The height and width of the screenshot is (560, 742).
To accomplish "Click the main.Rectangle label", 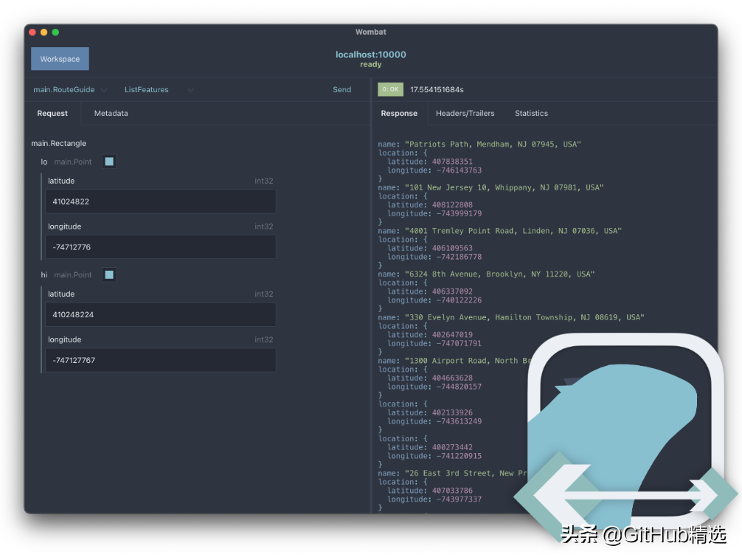I will coord(59,143).
